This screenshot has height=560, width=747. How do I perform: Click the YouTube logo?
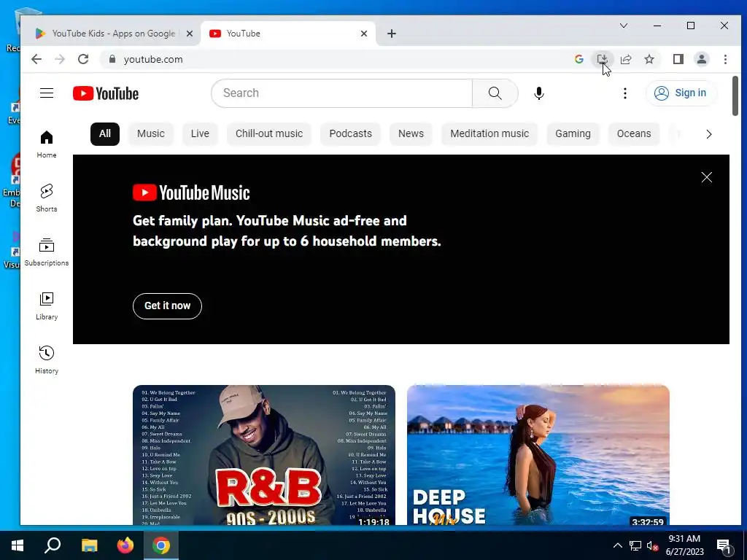(x=106, y=93)
